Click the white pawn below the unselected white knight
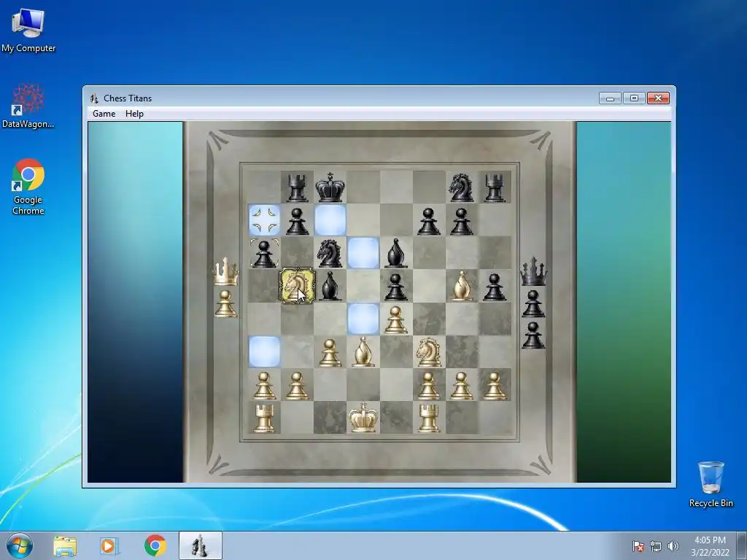 (428, 385)
